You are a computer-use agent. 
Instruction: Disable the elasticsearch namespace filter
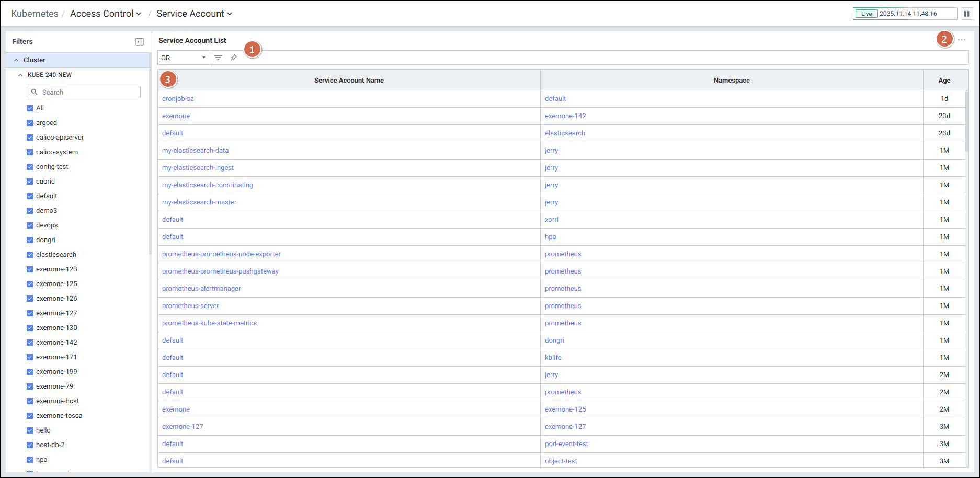click(30, 255)
